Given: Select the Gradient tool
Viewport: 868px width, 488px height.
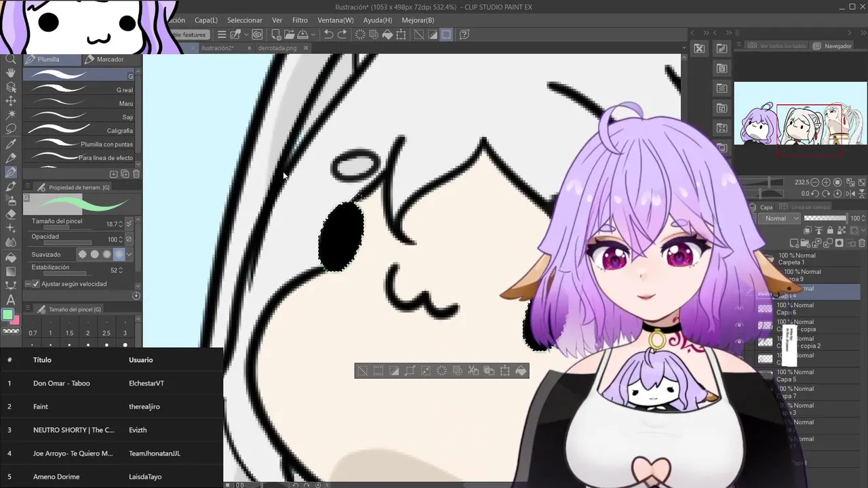Looking at the screenshot, I should pyautogui.click(x=11, y=271).
